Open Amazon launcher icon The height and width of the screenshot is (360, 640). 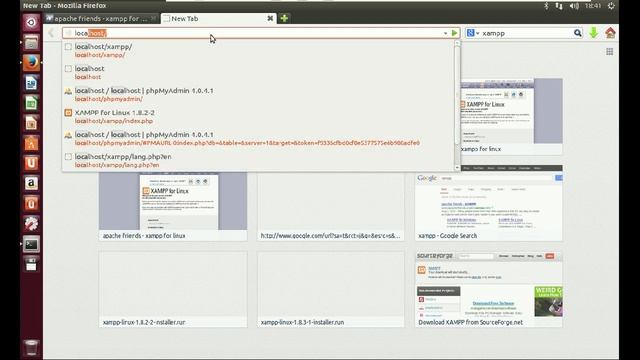[x=31, y=183]
